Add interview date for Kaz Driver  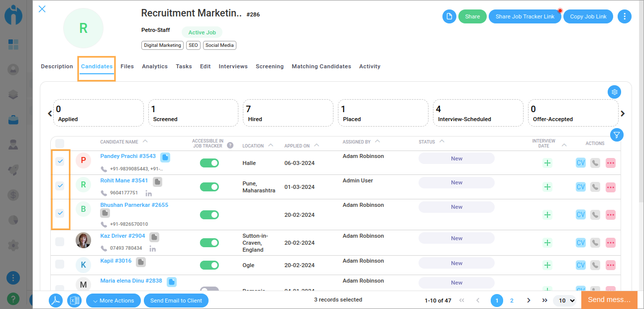click(x=547, y=243)
